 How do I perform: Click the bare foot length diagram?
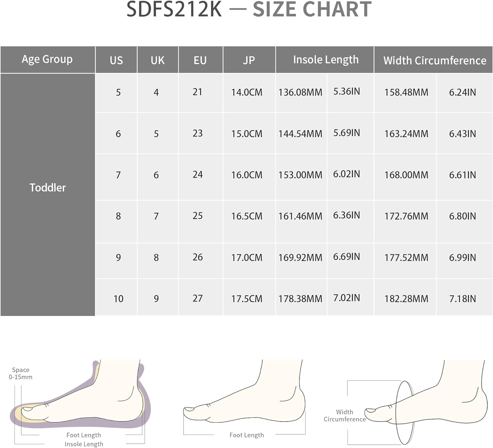click(x=245, y=391)
